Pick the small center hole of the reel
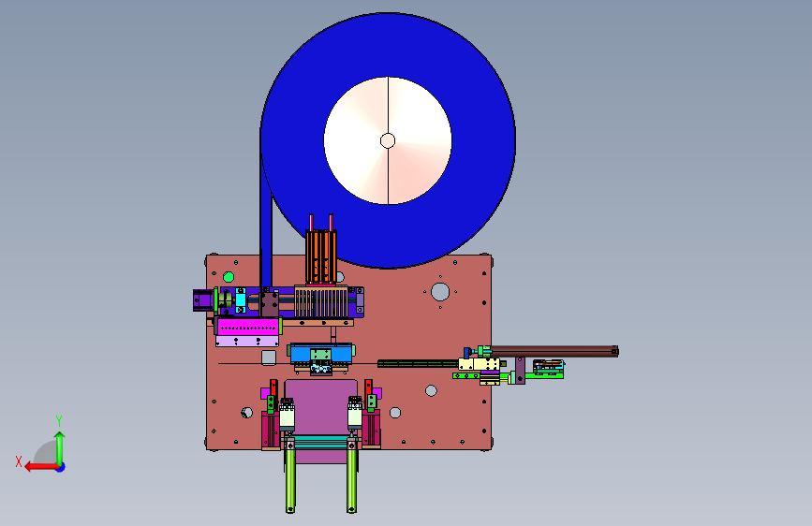The image size is (812, 526). 388,140
